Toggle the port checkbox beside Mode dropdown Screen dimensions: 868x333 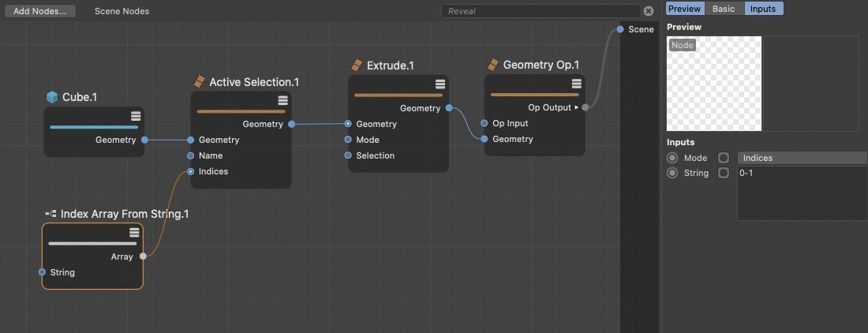[x=724, y=158]
